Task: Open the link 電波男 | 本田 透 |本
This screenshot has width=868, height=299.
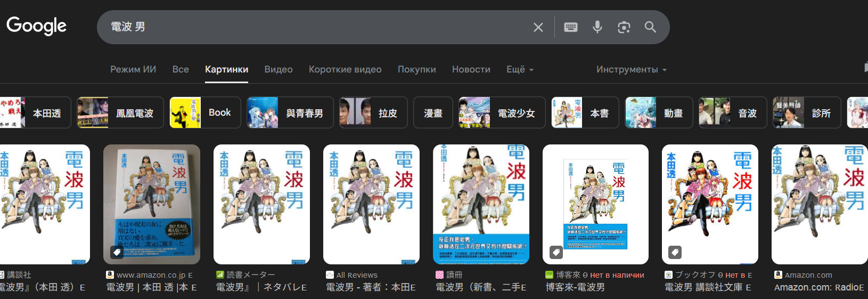Action: click(x=151, y=287)
